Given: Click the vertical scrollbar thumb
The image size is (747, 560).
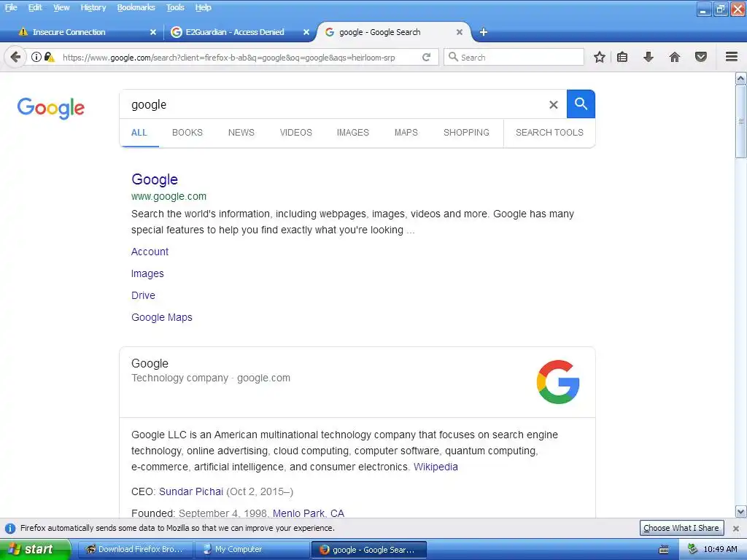Looking at the screenshot, I should [x=741, y=122].
